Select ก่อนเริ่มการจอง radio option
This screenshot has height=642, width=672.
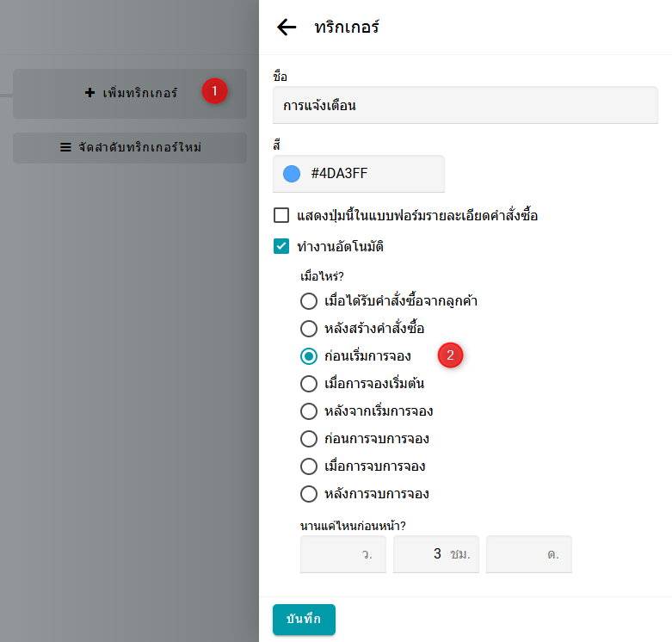[x=309, y=356]
